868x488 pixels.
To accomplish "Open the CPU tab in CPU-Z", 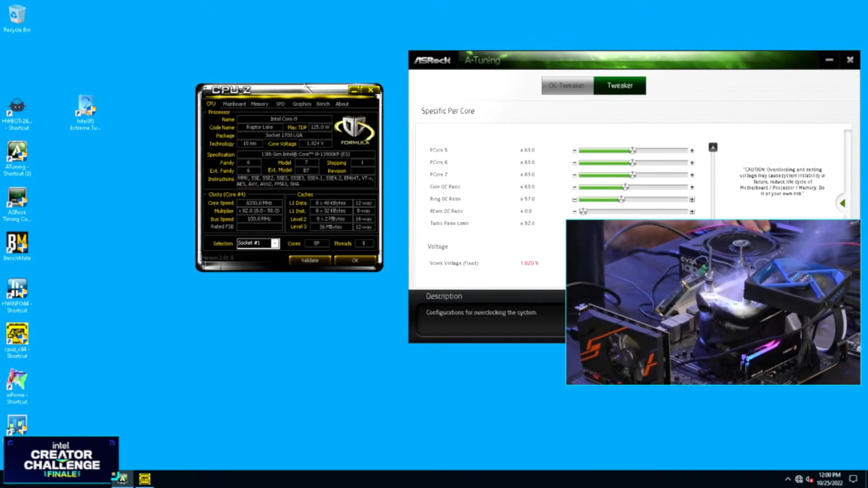I will pyautogui.click(x=211, y=104).
